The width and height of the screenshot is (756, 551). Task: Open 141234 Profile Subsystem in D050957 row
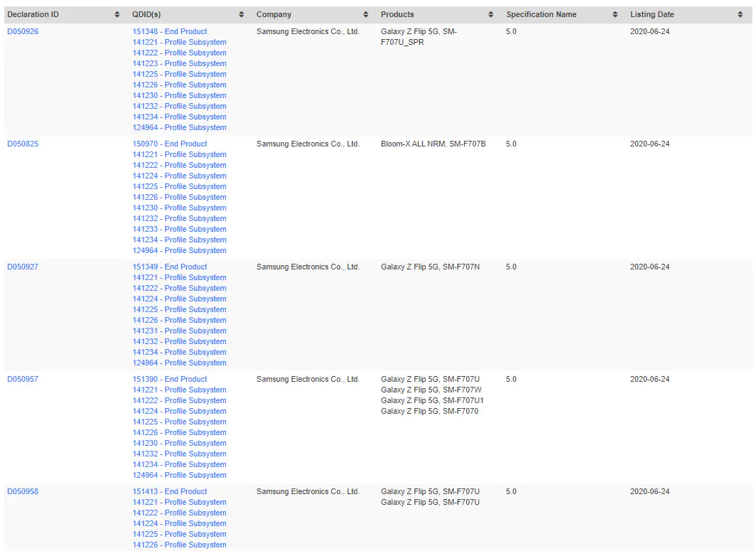pos(179,465)
